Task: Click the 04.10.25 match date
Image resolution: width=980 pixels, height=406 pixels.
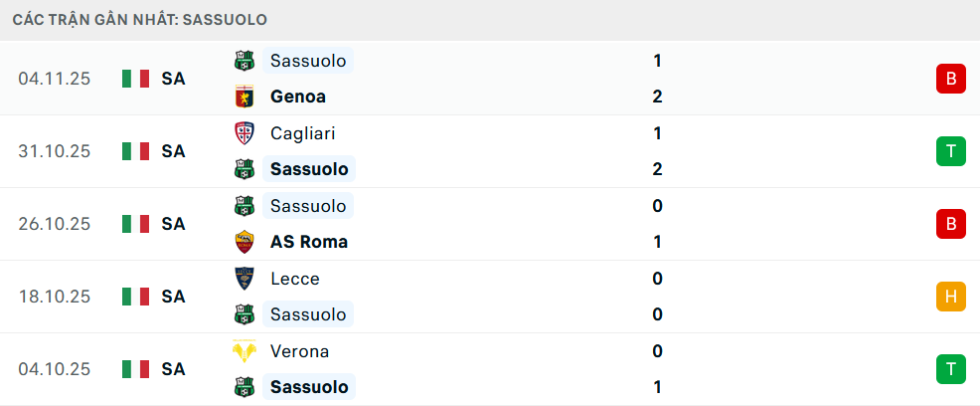Action: tap(54, 369)
